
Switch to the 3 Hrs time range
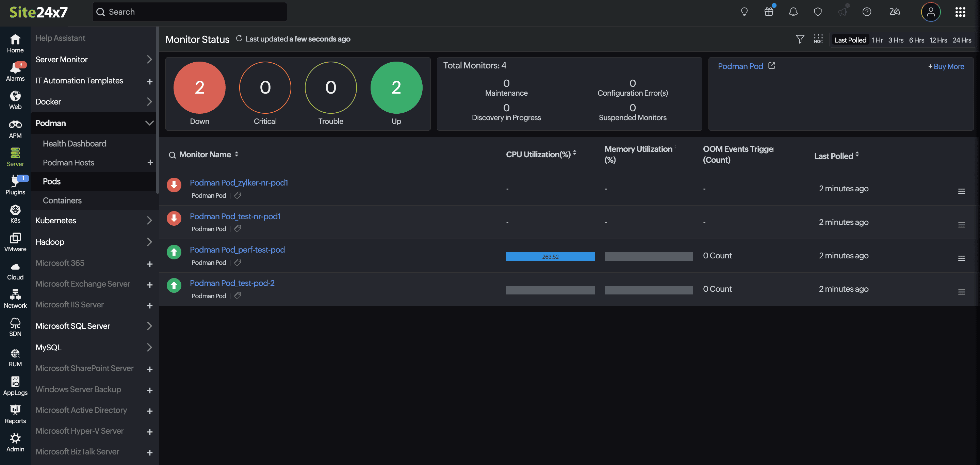tap(896, 40)
